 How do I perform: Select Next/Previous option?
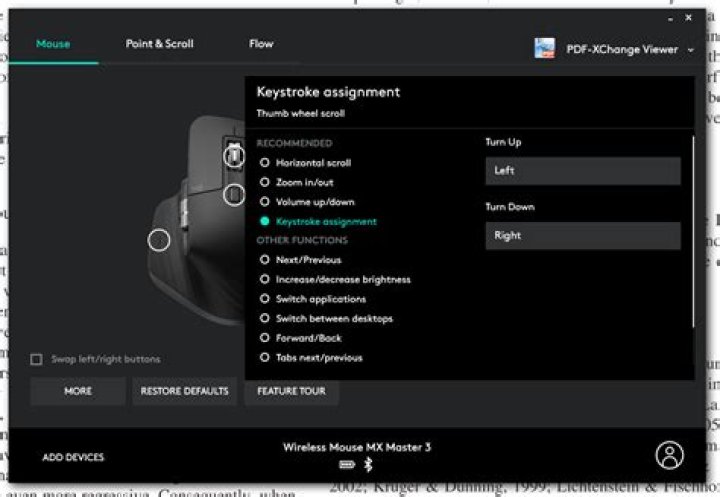tap(301, 260)
